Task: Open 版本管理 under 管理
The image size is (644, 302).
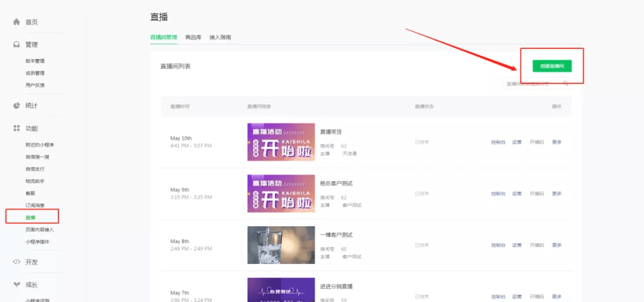Action: click(35, 61)
